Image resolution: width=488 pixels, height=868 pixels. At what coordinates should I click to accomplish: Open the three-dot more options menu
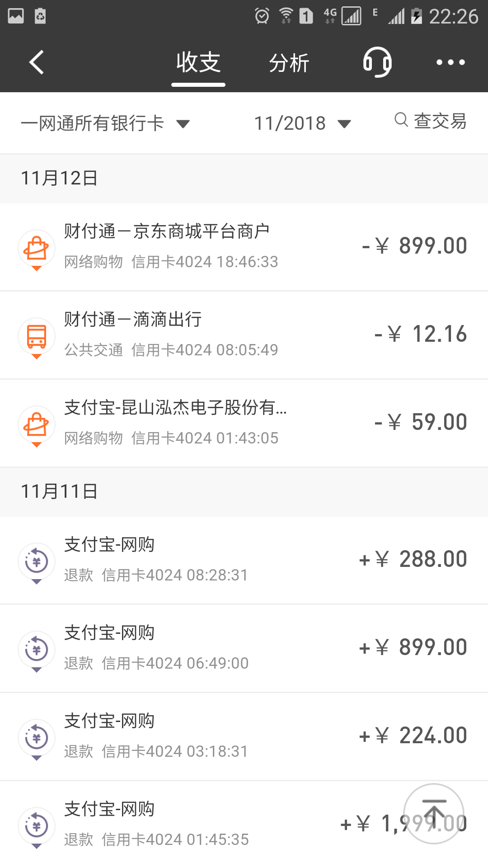(450, 62)
